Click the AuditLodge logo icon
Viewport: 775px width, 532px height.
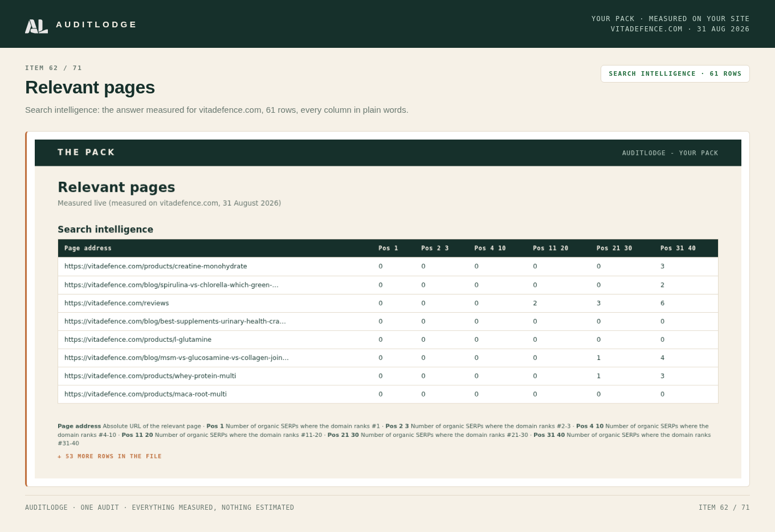[36, 26]
